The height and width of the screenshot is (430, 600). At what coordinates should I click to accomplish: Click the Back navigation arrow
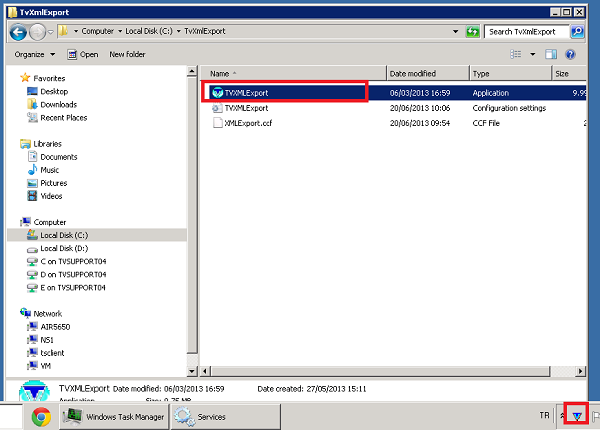coord(19,32)
